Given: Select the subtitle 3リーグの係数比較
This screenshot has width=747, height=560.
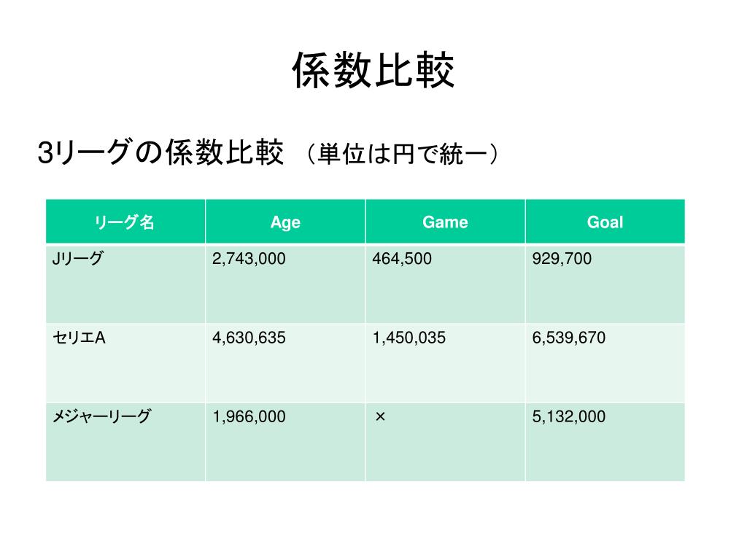Looking at the screenshot, I should [x=160, y=152].
